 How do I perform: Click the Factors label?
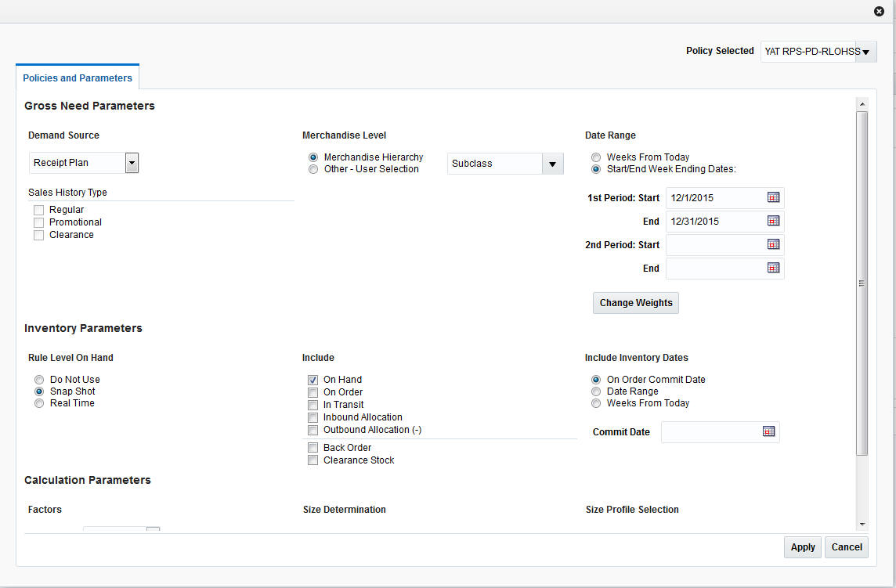tap(45, 509)
